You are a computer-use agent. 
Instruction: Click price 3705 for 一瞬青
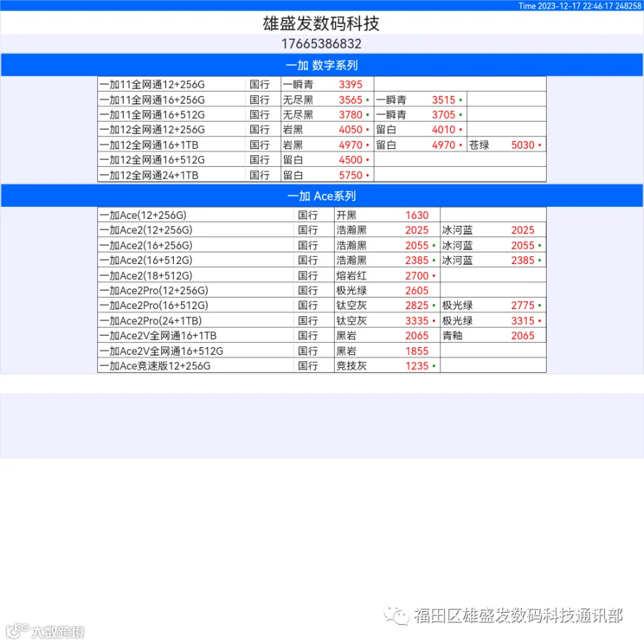pos(444,114)
